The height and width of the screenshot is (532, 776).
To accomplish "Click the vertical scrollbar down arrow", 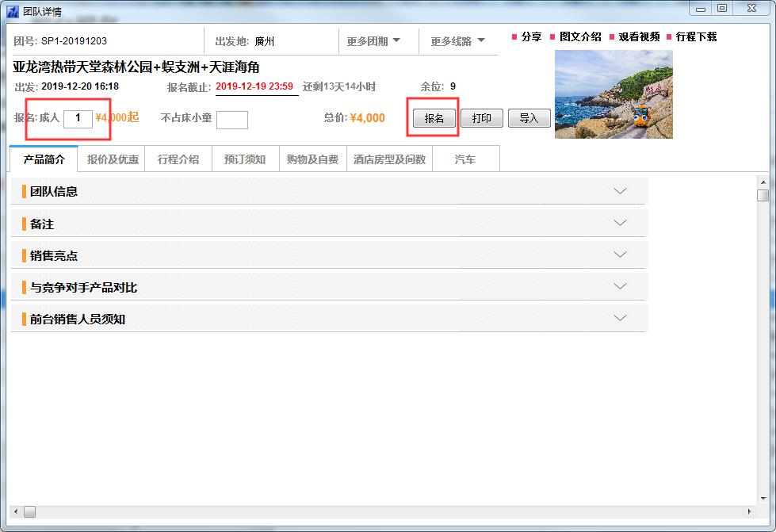I will [763, 499].
